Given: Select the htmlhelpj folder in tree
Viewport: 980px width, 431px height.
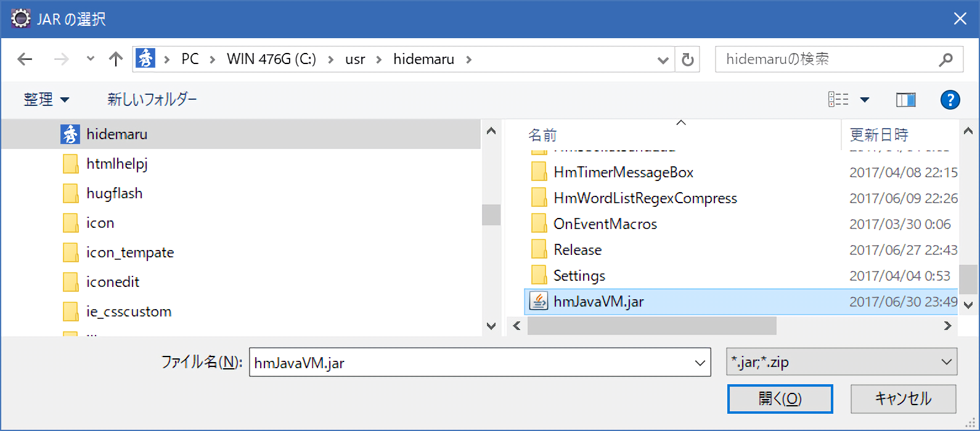Looking at the screenshot, I should (116, 164).
